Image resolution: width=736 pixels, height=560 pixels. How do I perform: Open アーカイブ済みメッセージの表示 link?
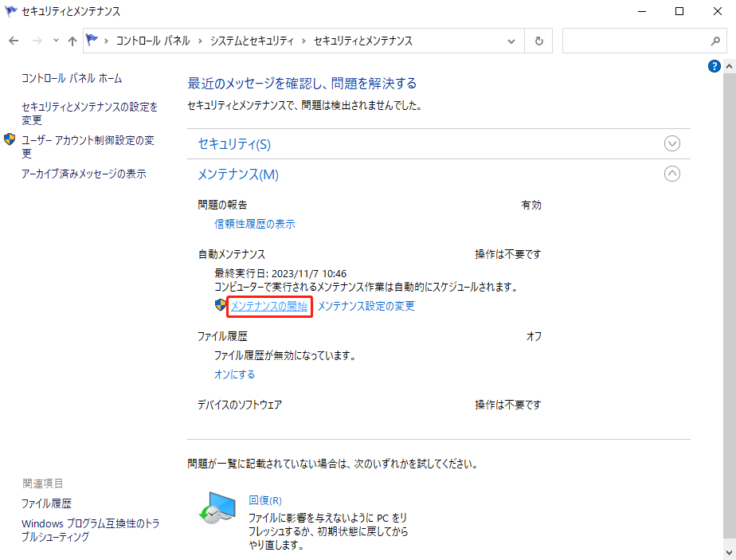pyautogui.click(x=84, y=174)
